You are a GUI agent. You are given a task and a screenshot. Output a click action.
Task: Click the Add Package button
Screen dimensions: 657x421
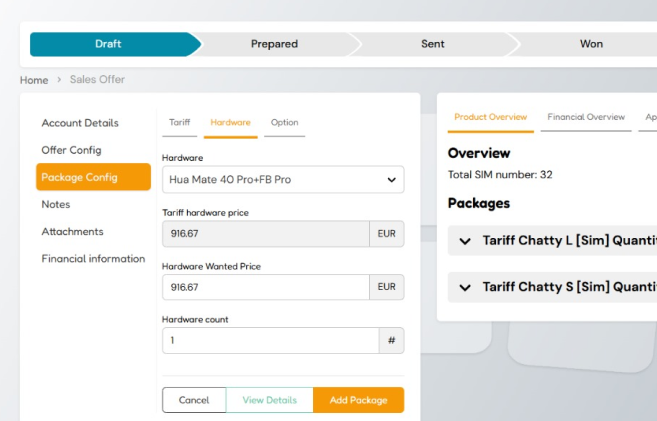[358, 400]
